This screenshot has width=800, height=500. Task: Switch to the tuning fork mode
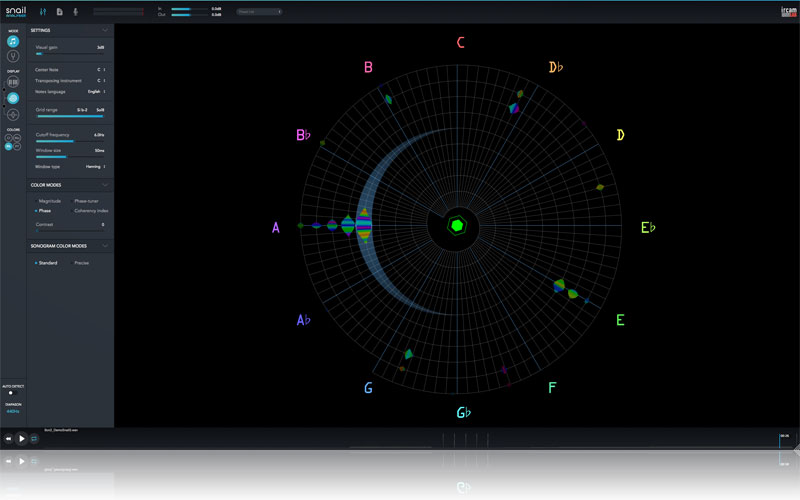click(13, 57)
